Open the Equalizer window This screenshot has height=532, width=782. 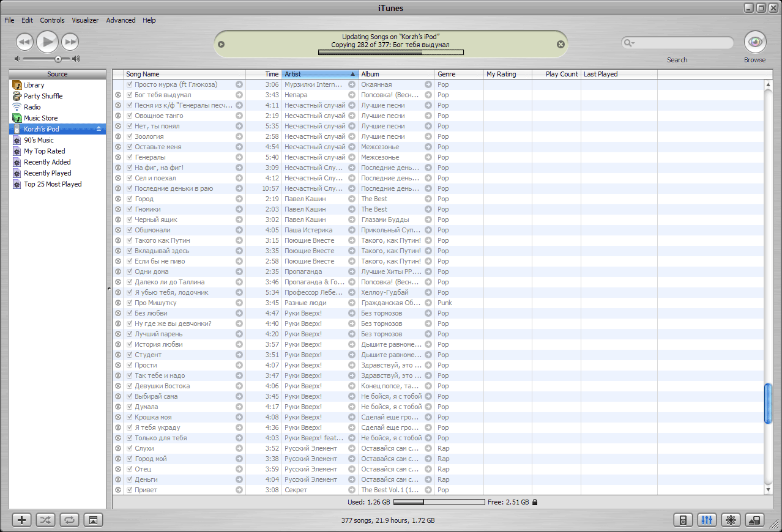[x=707, y=520]
